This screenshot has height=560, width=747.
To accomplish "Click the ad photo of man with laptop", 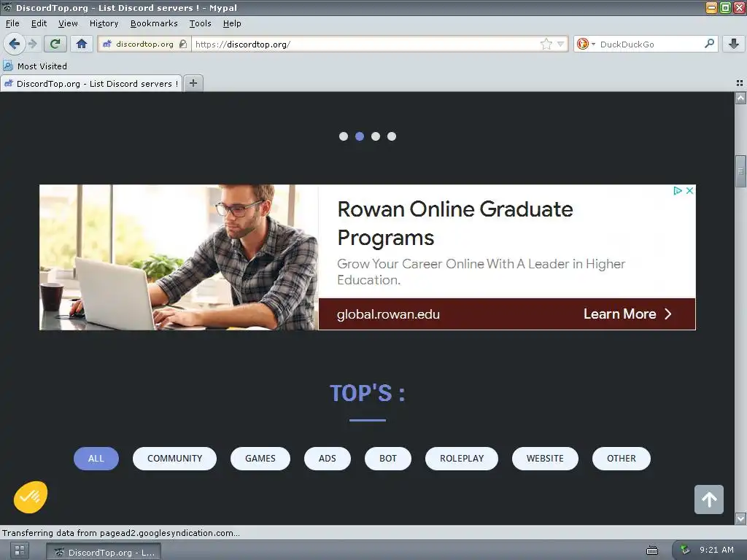I will pos(179,257).
